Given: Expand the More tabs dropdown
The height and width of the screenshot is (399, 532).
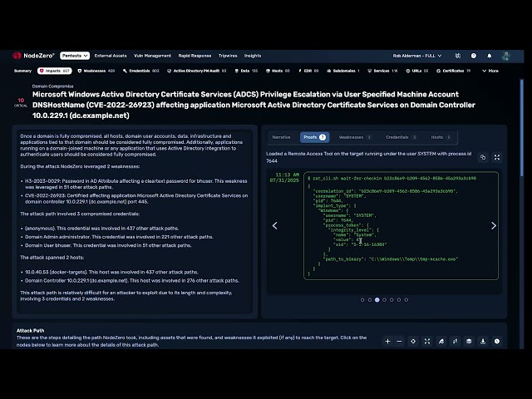Looking at the screenshot, I should 490,71.
